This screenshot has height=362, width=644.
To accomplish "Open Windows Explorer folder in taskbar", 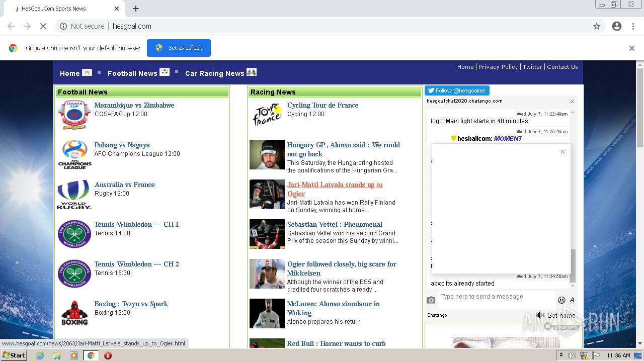I will pos(57,355).
